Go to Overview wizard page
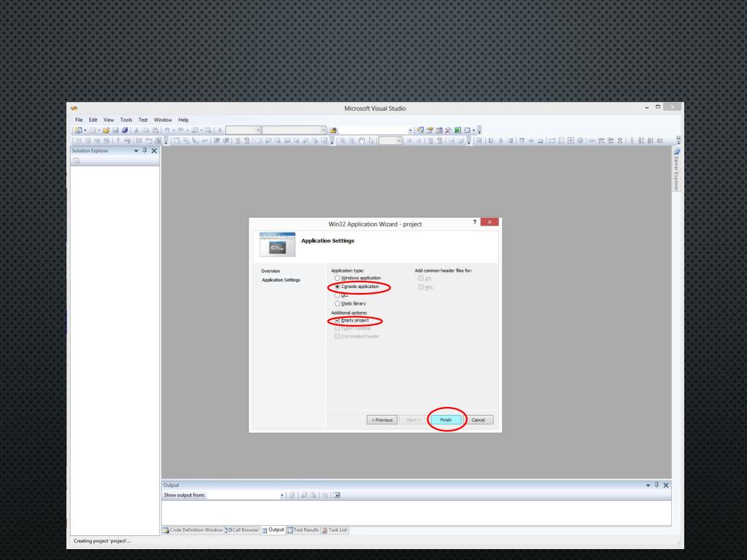The height and width of the screenshot is (560, 747). pos(271,271)
